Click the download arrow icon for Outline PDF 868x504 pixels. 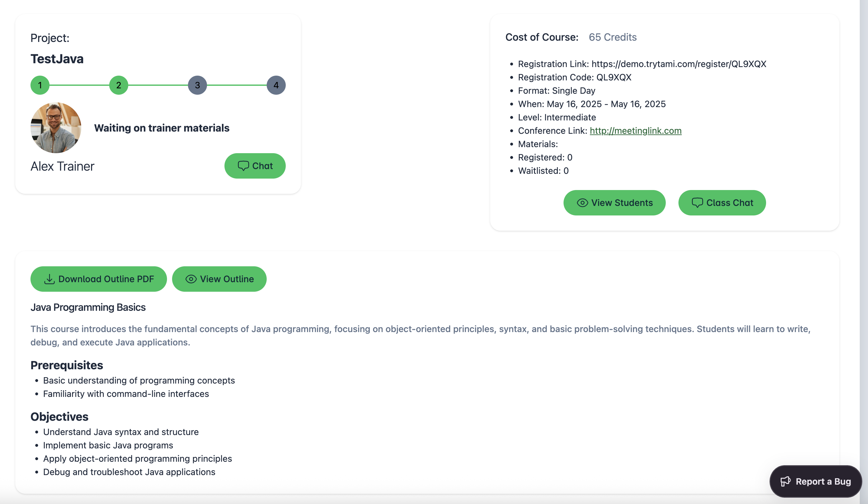(x=49, y=279)
